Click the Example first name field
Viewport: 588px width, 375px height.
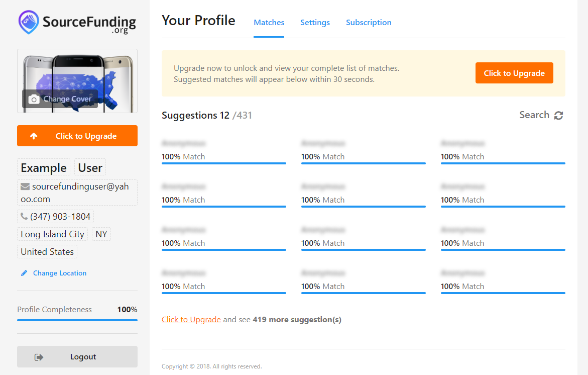coord(44,168)
